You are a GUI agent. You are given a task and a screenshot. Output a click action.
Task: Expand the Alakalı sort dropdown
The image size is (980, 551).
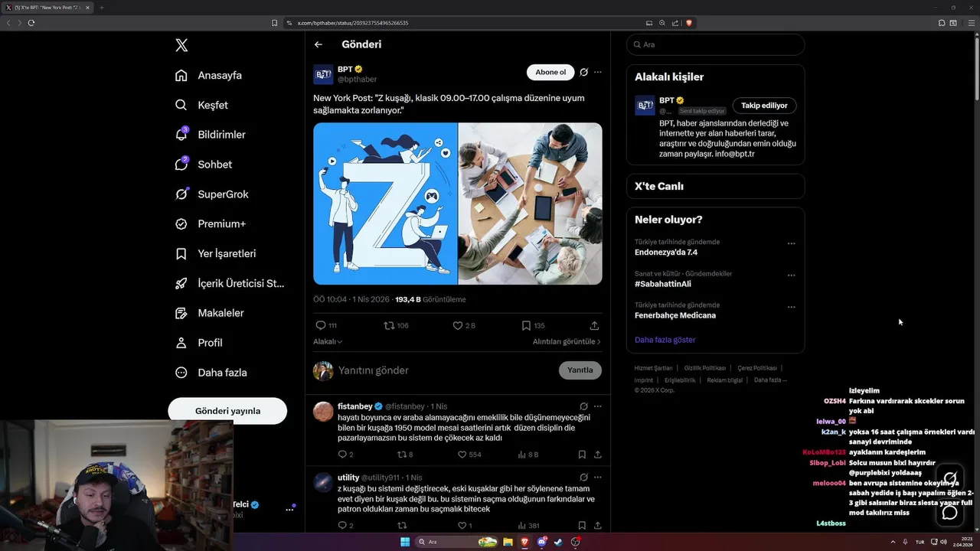[328, 341]
